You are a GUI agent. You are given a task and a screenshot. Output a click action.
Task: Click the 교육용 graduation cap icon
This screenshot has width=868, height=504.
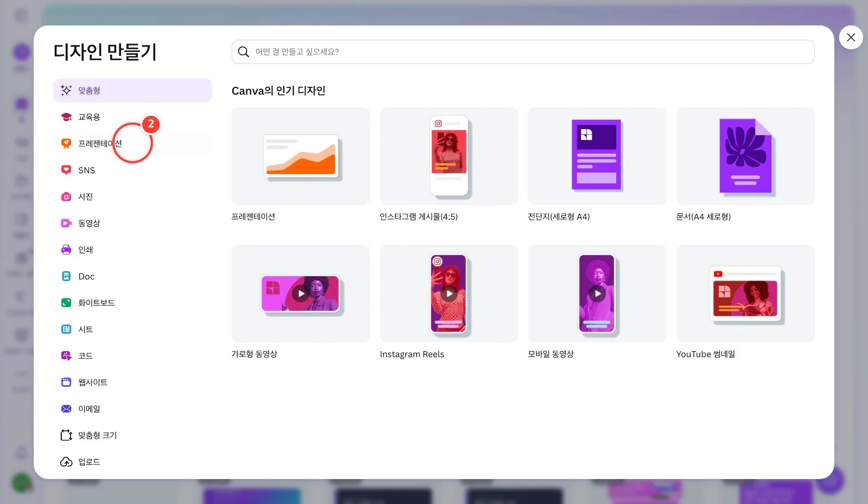click(66, 117)
